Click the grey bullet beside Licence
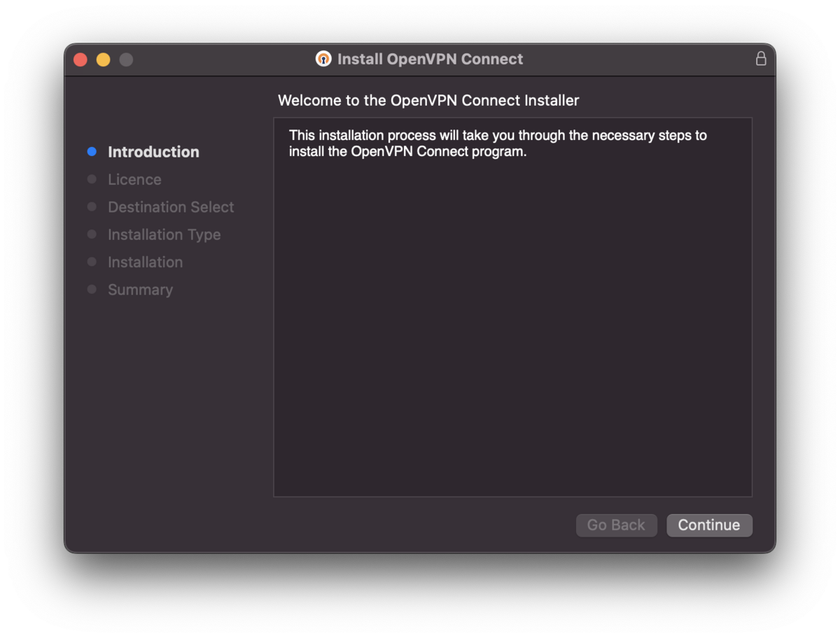Viewport: 840px width, 638px height. pos(92,179)
